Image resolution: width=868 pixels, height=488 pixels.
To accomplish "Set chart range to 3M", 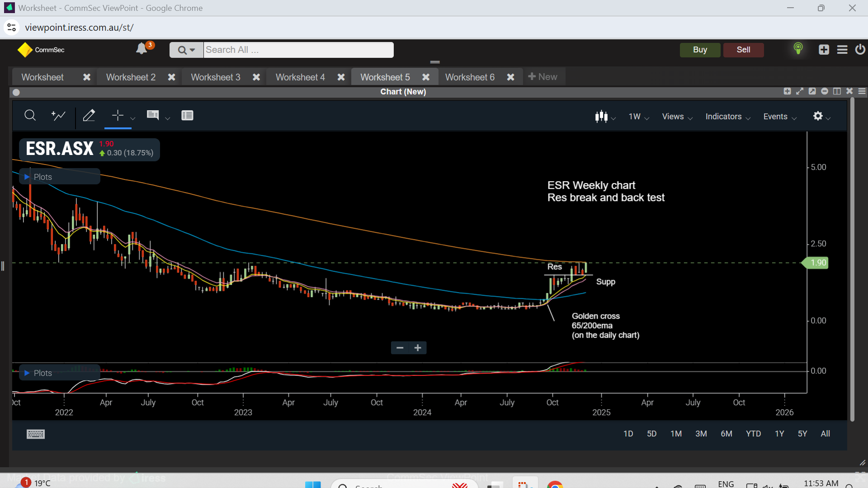I will click(701, 434).
